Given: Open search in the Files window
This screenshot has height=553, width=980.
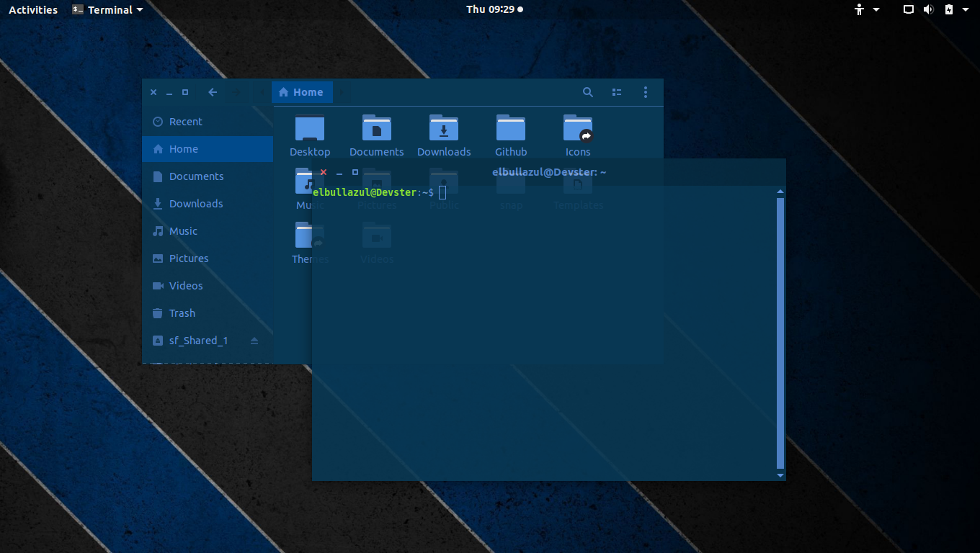Looking at the screenshot, I should coord(588,92).
